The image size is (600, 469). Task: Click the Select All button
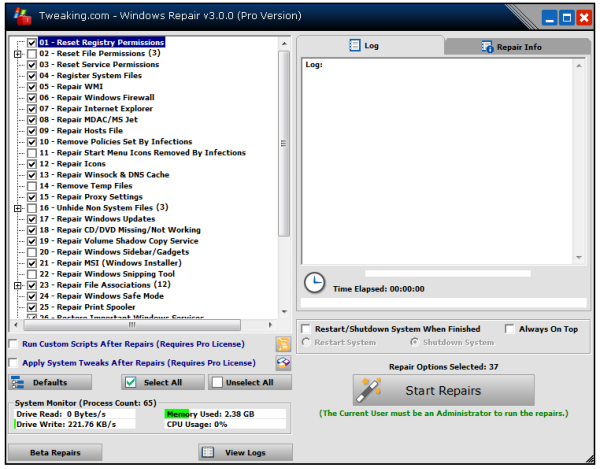[163, 382]
